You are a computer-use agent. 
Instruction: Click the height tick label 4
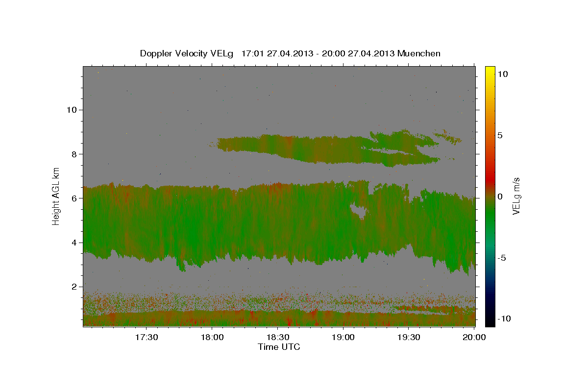pos(74,243)
